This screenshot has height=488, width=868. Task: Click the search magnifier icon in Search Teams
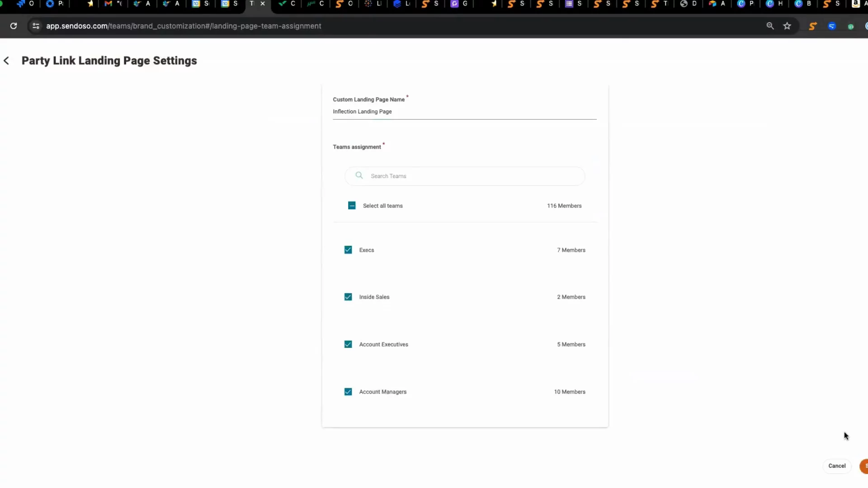click(359, 176)
